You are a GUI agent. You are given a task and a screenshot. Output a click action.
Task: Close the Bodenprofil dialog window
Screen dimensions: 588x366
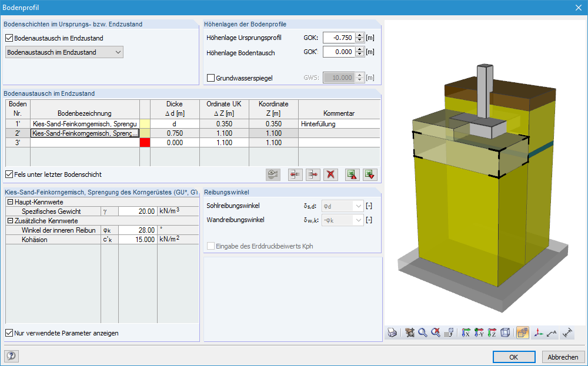coord(579,8)
